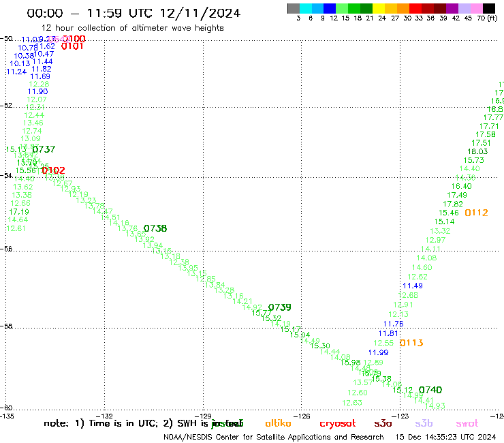Click the NOAA/NESDIS credit line in the footer

click(x=274, y=438)
